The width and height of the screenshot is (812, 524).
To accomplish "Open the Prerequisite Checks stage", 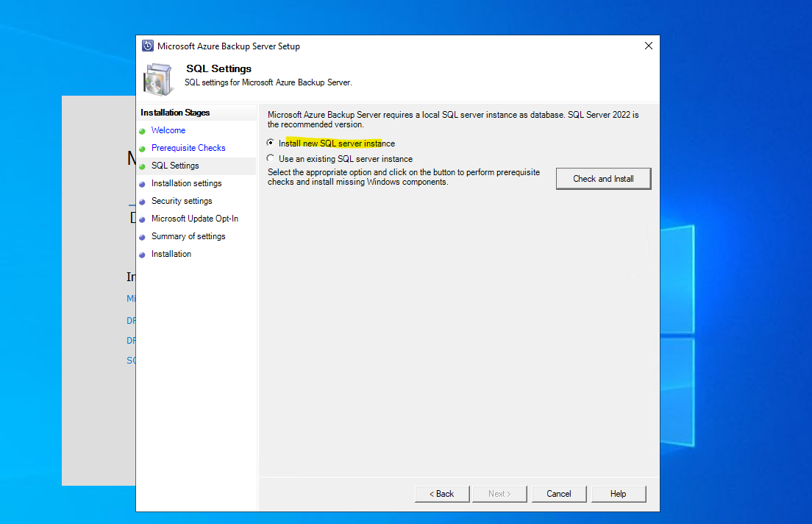I will coord(188,148).
